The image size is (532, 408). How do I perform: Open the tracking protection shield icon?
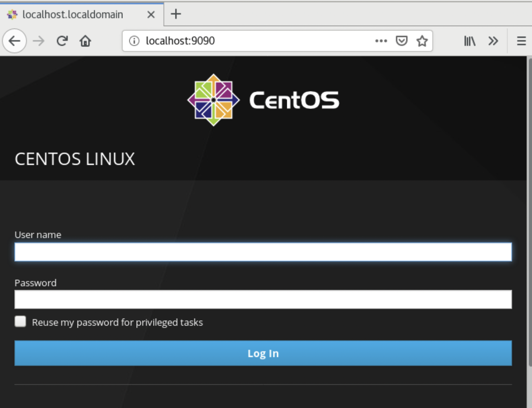(402, 41)
